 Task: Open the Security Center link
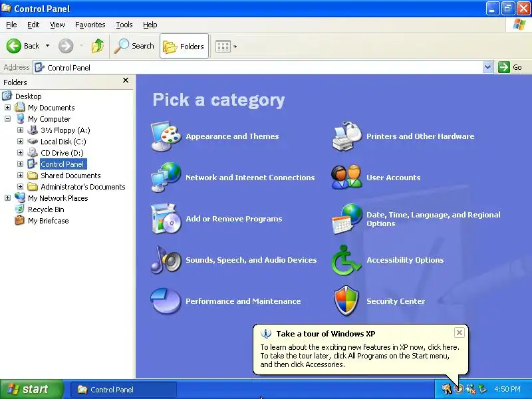point(396,301)
